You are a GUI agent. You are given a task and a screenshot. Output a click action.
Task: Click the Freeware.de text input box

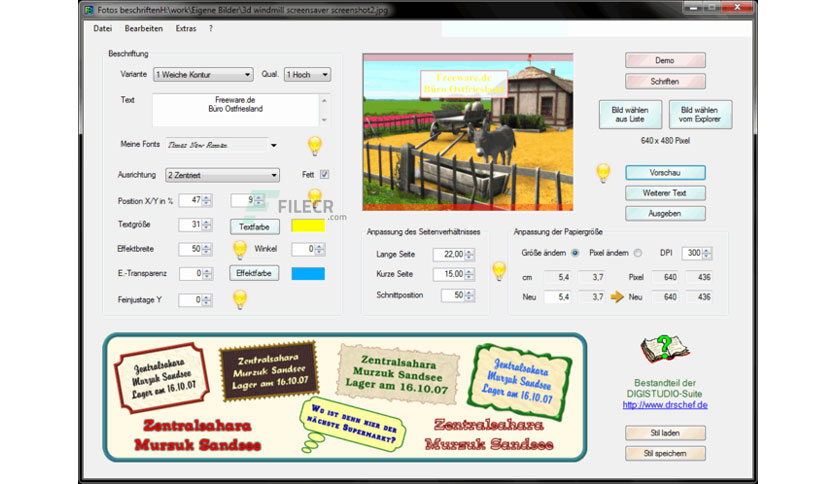[x=236, y=110]
